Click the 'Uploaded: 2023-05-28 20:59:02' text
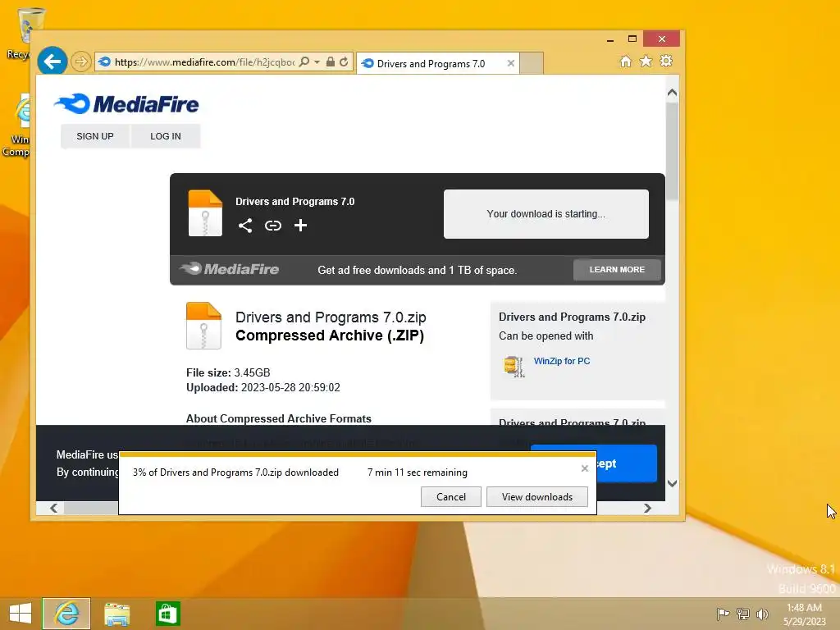 263,387
